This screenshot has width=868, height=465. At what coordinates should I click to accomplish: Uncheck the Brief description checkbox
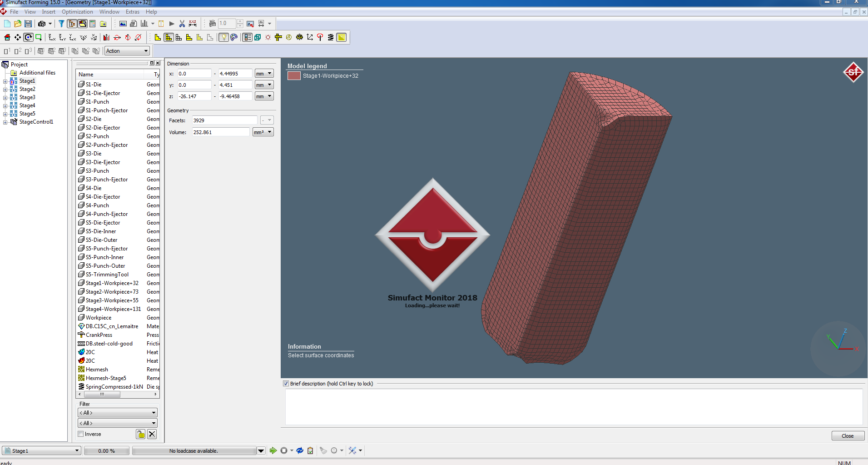point(286,384)
